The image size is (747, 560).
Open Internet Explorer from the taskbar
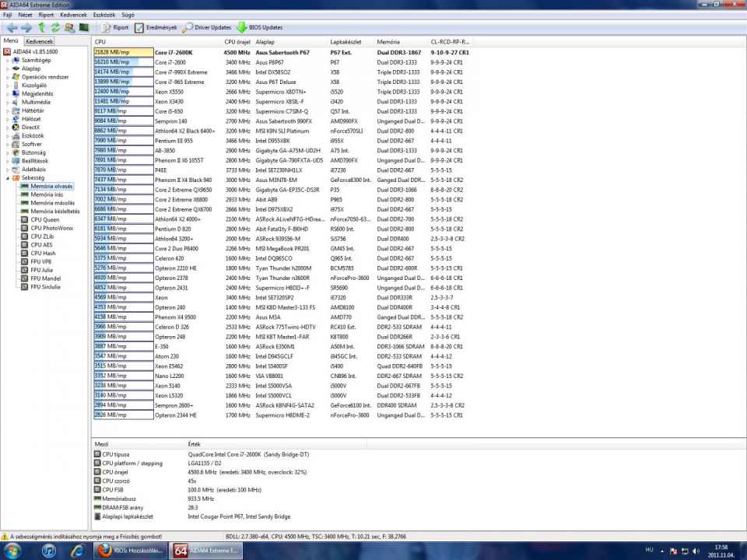pyautogui.click(x=77, y=551)
